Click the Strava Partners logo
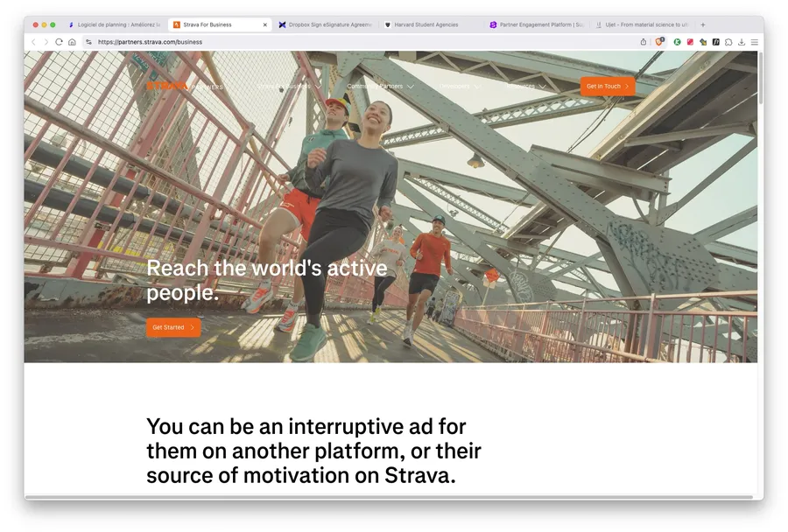 185,87
